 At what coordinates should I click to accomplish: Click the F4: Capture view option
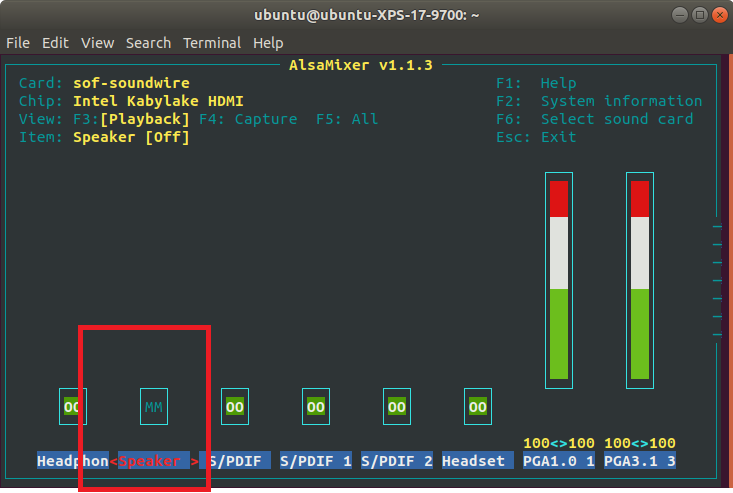tap(248, 119)
